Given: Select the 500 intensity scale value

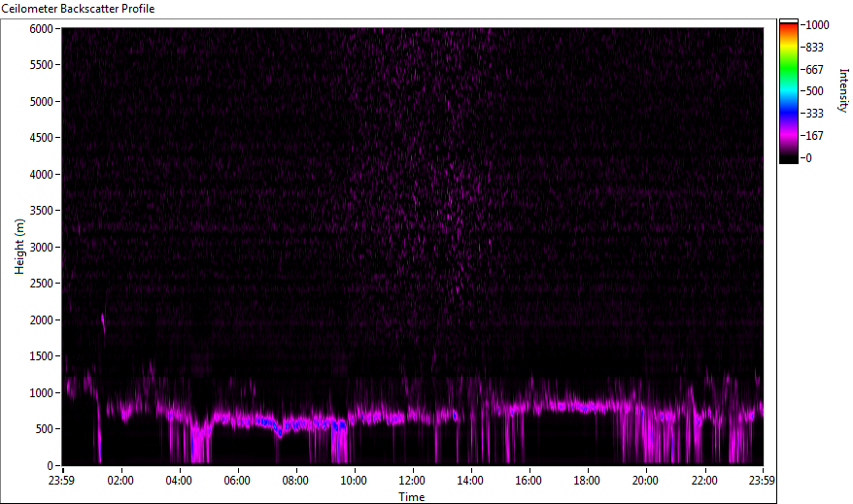Looking at the screenshot, I should pyautogui.click(x=814, y=91).
